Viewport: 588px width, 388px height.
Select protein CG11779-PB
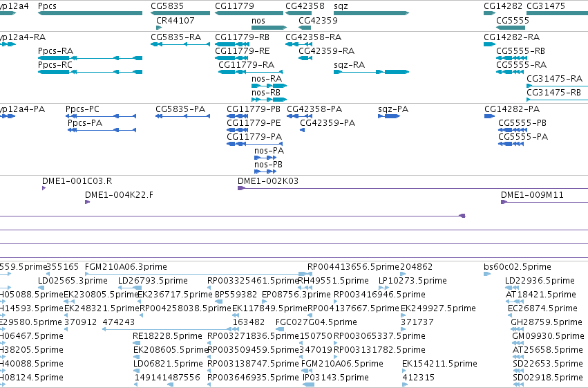point(254,109)
